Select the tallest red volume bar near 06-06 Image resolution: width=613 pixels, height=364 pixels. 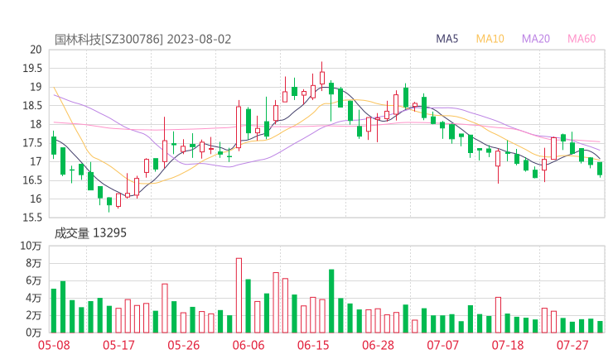[x=239, y=295]
